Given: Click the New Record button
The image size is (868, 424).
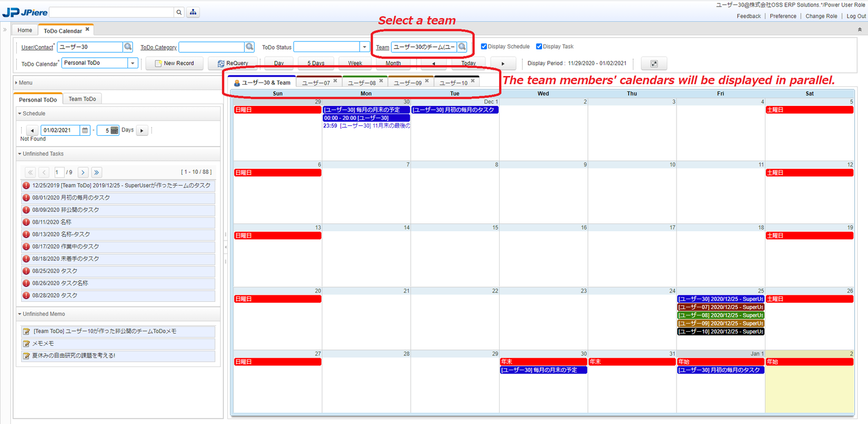Looking at the screenshot, I should 174,64.
